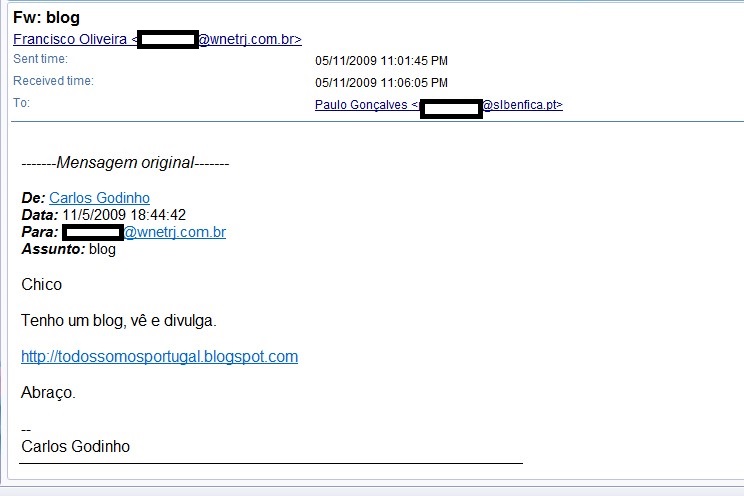Click the "Data:" label in the original message
Image resolution: width=744 pixels, height=496 pixels.
39,215
